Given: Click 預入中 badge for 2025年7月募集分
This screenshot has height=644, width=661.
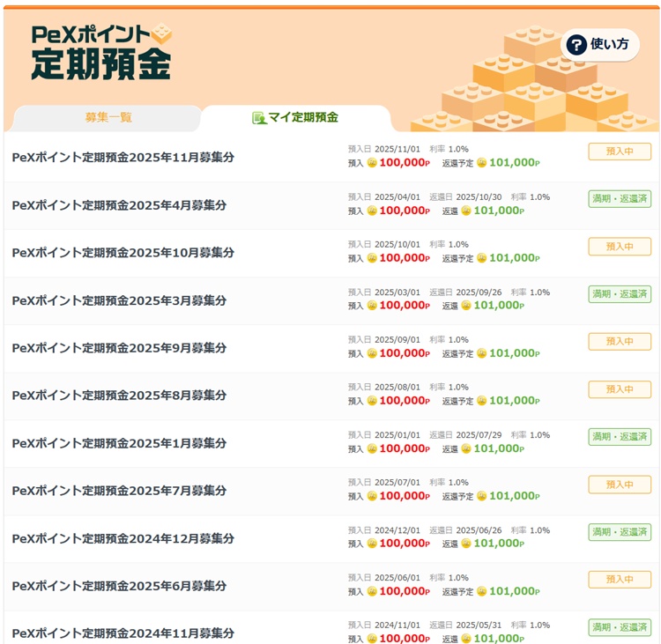Looking at the screenshot, I should tap(620, 485).
